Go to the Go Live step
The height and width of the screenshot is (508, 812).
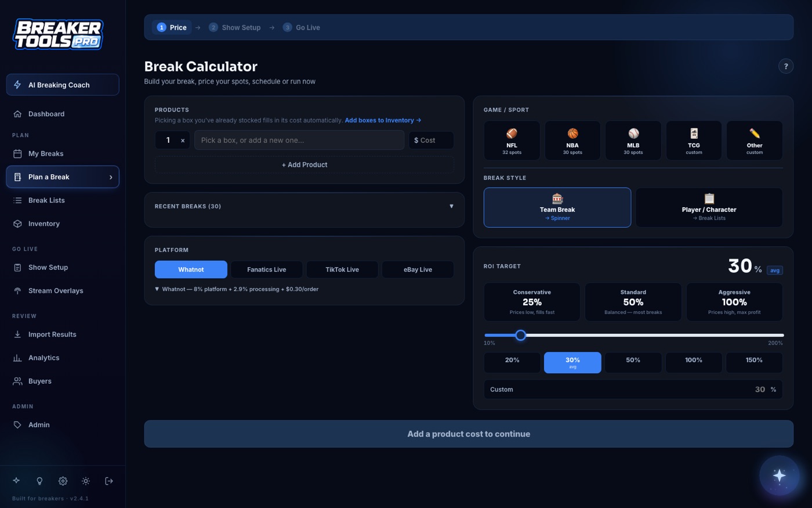(302, 27)
